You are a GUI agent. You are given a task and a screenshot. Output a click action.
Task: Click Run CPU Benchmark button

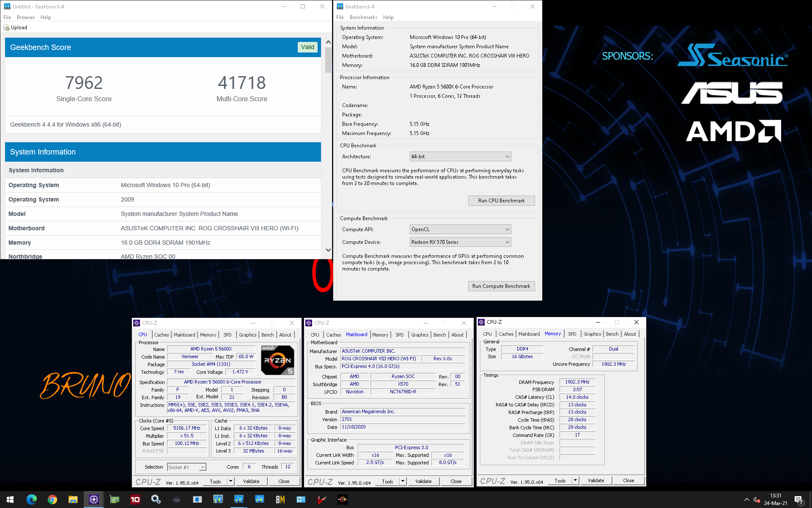click(501, 201)
